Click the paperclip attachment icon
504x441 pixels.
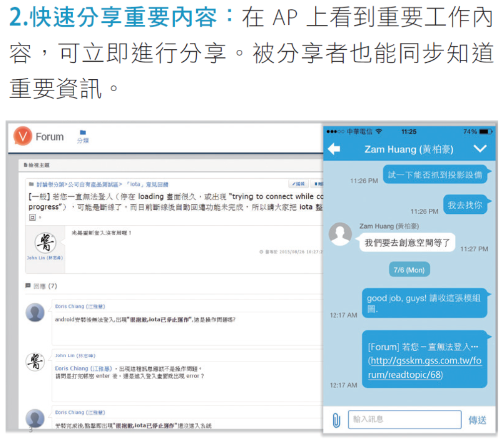click(336, 420)
